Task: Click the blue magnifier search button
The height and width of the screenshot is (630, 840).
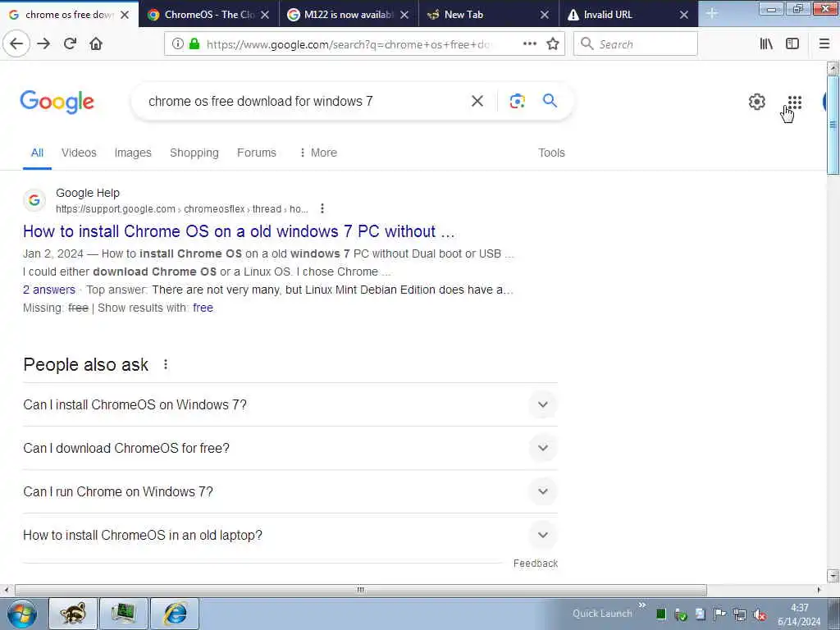Action: (550, 100)
